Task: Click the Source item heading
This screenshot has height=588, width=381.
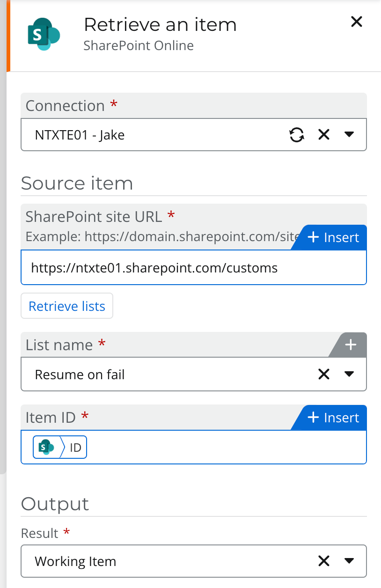Action: point(77,183)
